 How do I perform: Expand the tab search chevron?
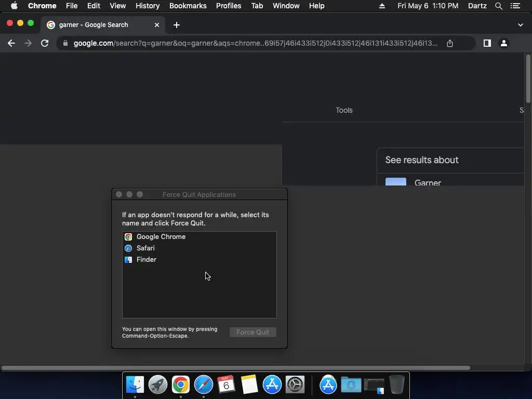521,25
